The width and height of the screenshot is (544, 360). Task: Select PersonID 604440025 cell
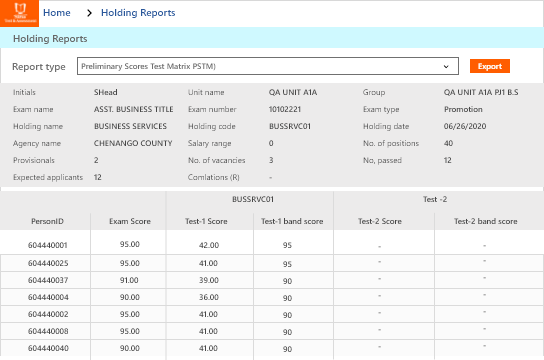48,263
